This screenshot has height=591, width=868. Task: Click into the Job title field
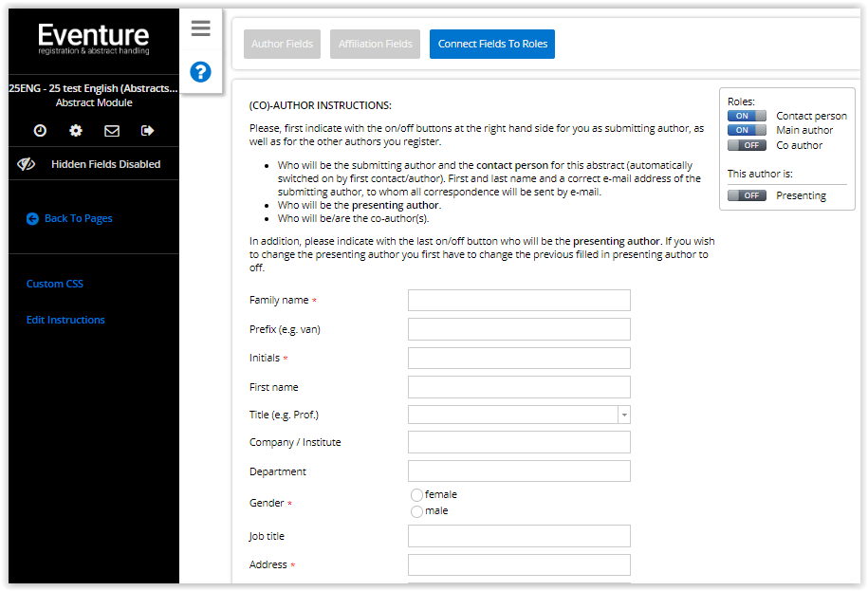tap(519, 536)
